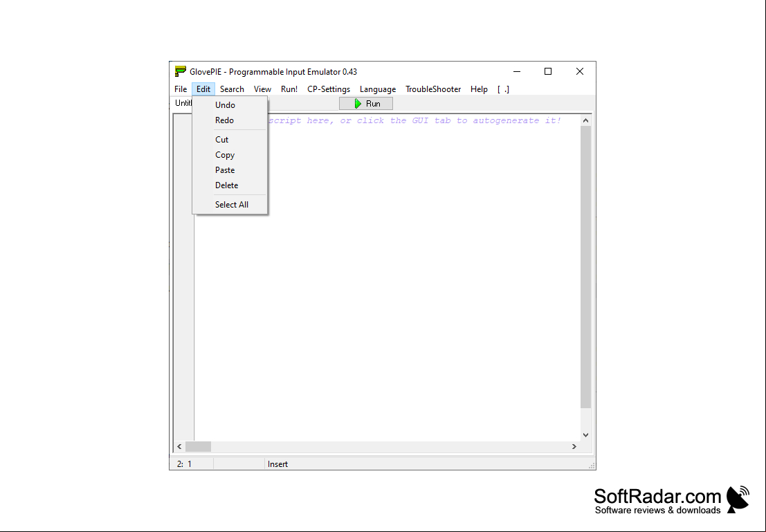Close the open Edit menu
The height and width of the screenshot is (532, 766).
point(203,89)
